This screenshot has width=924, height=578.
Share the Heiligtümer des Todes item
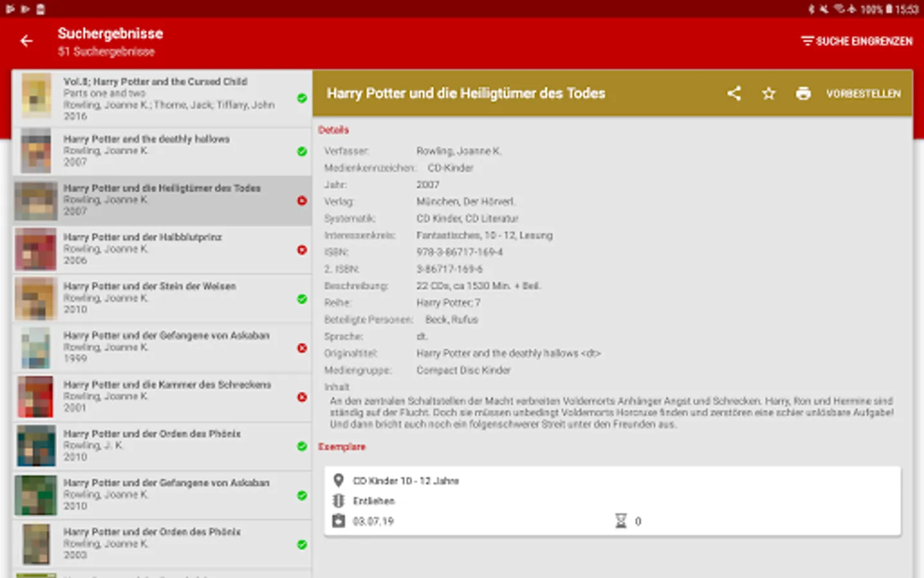pyautogui.click(x=734, y=94)
